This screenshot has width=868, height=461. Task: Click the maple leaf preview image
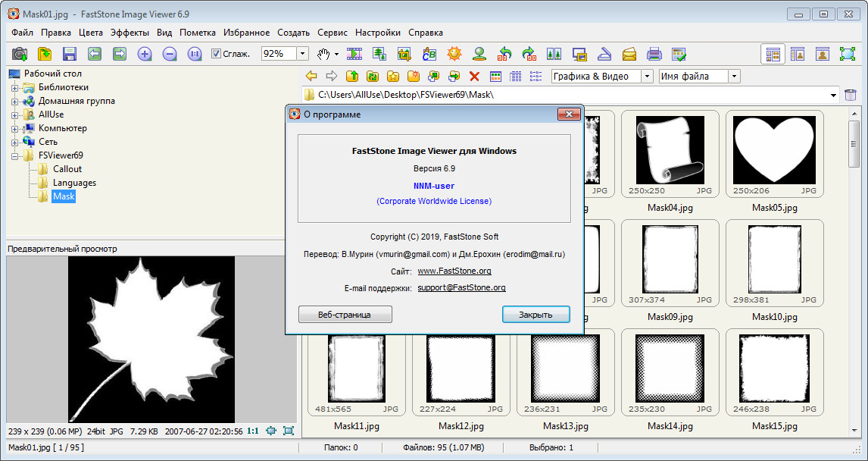coord(151,339)
